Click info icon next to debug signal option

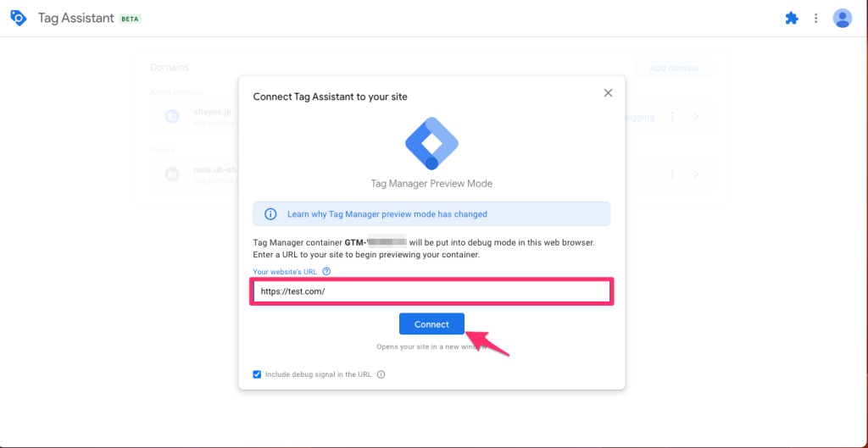pyautogui.click(x=381, y=374)
